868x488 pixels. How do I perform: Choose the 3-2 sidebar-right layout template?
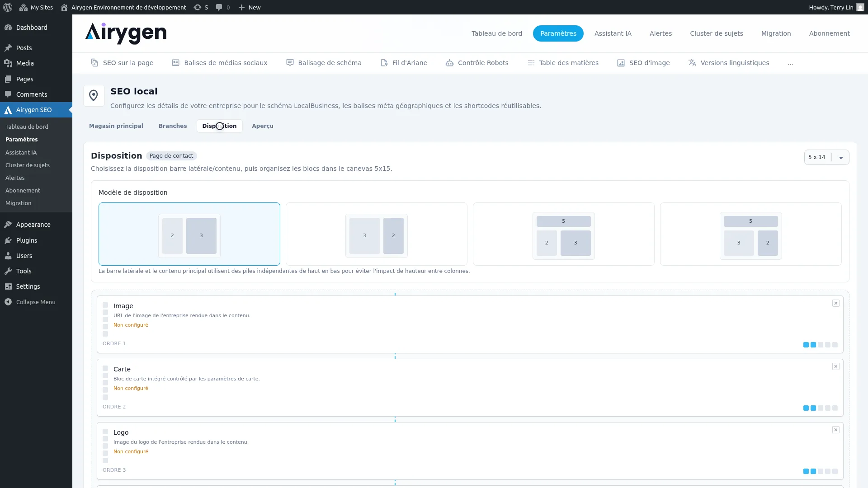pos(377,234)
